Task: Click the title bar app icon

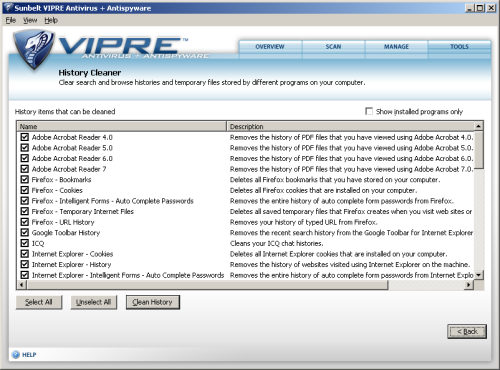Action: 9,8
